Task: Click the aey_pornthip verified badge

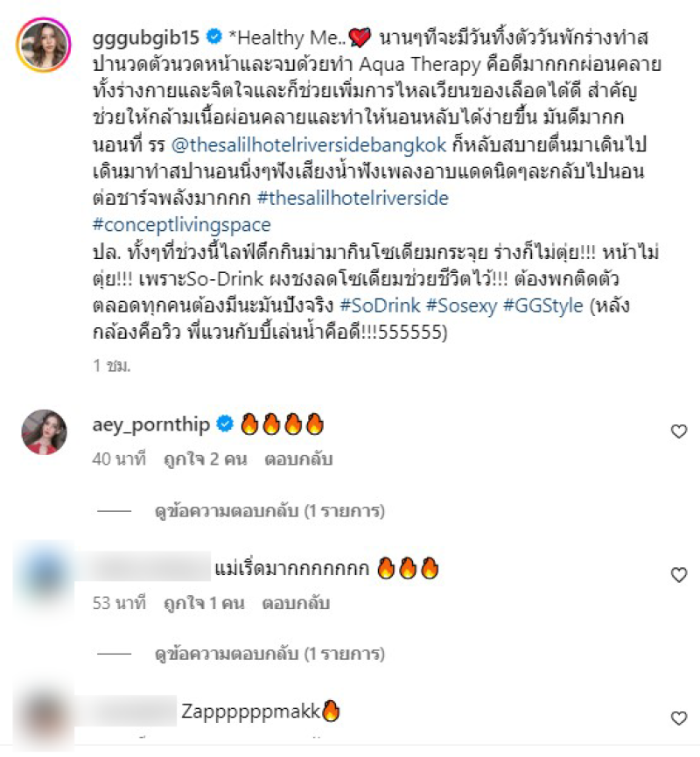Action: point(225,424)
